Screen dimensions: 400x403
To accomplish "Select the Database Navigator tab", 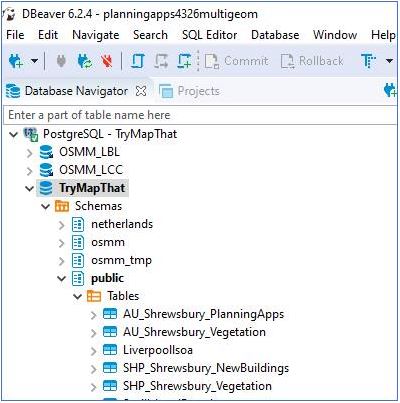I will click(x=76, y=91).
